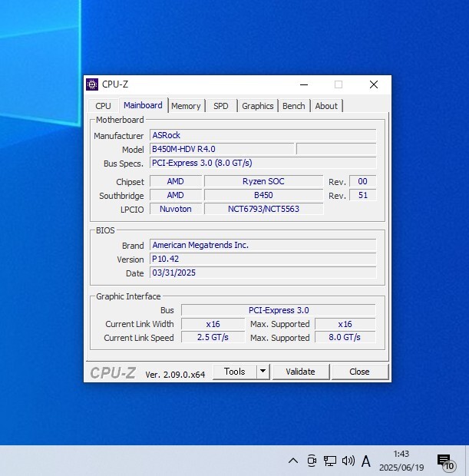
Task: Open the Graphics tab
Action: (258, 106)
